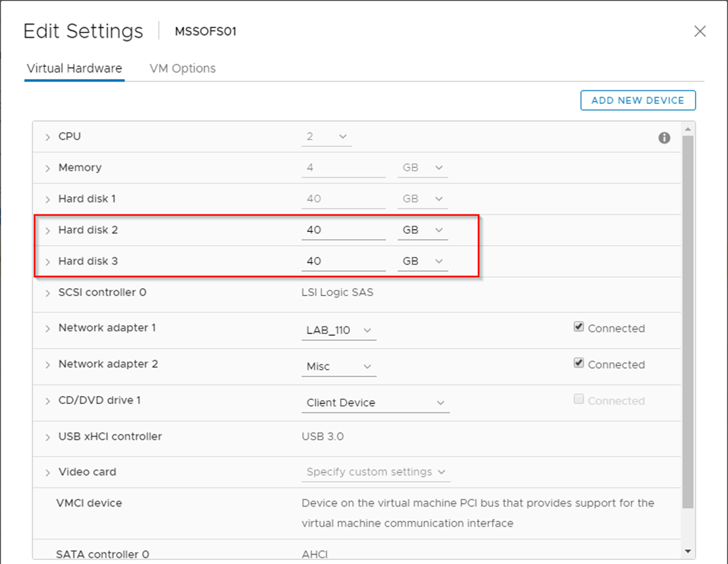Open the Misc network dropdown
Image resolution: width=728 pixels, height=564 pixels.
pyautogui.click(x=338, y=366)
